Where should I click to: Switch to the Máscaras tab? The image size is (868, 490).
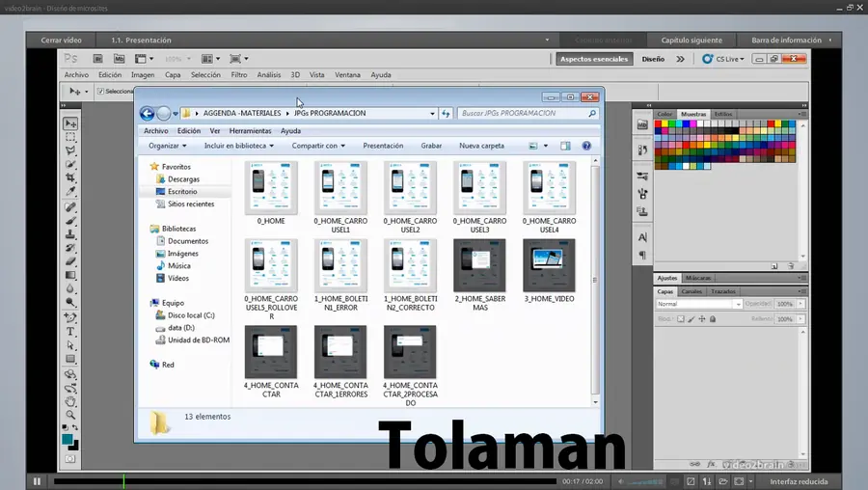coord(698,278)
